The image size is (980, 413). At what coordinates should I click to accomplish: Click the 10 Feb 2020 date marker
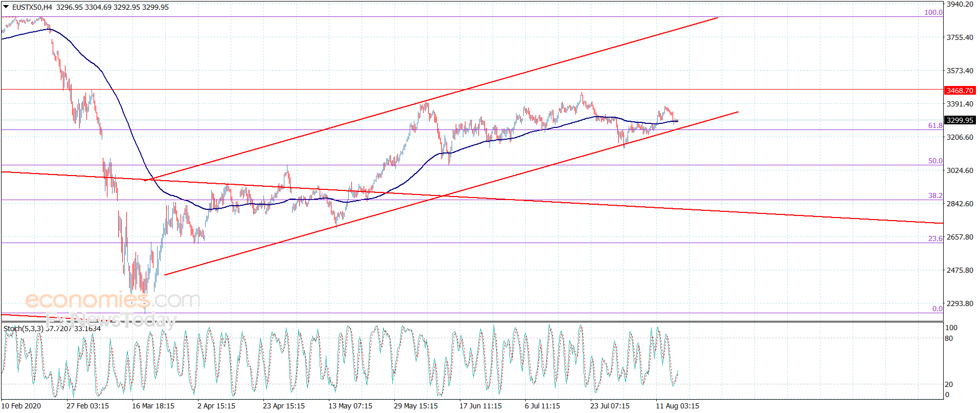click(x=21, y=406)
